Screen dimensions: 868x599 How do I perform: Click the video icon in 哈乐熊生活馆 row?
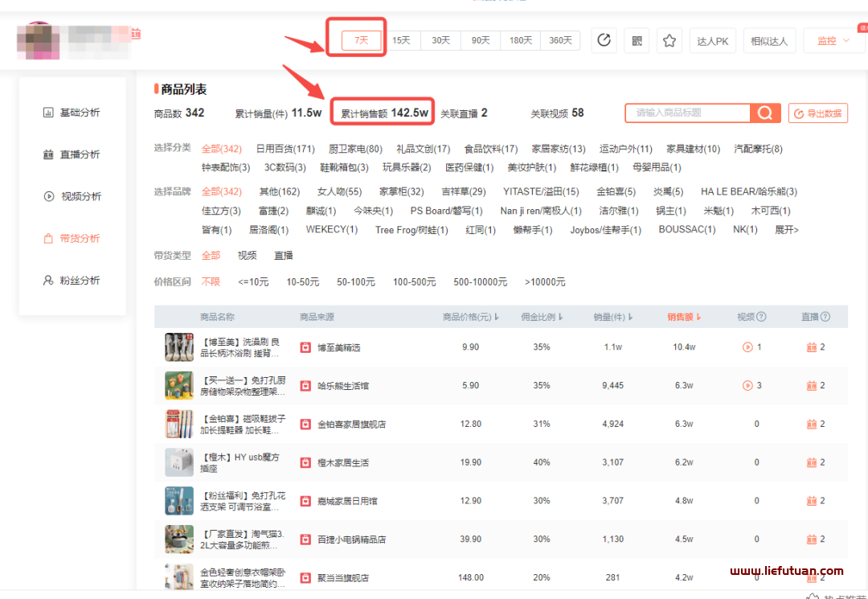[x=747, y=385]
